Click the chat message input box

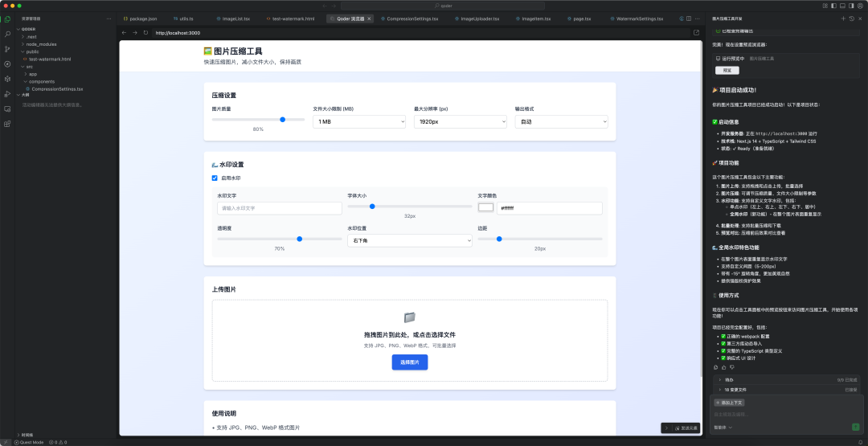point(786,415)
